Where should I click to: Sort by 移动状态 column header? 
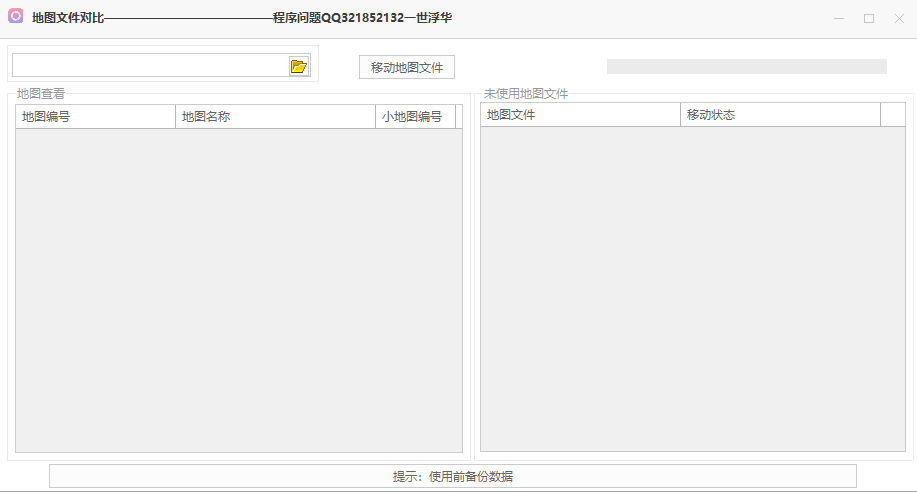[x=780, y=115]
